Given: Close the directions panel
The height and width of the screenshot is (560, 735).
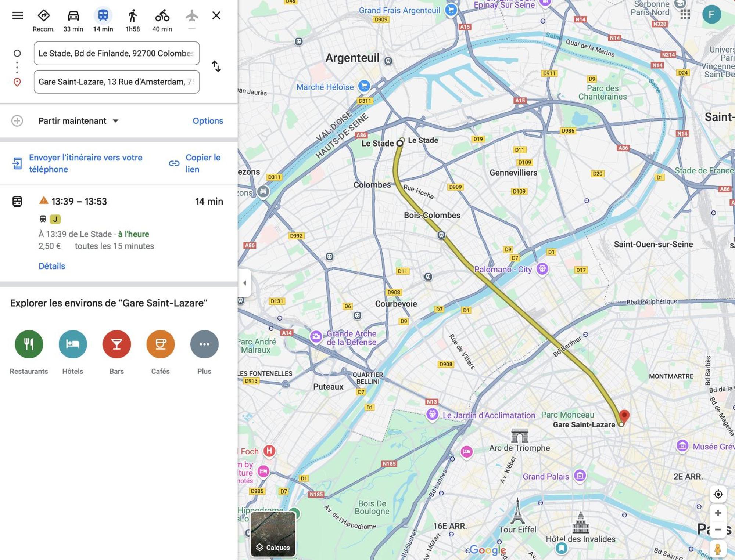Looking at the screenshot, I should pyautogui.click(x=216, y=15).
